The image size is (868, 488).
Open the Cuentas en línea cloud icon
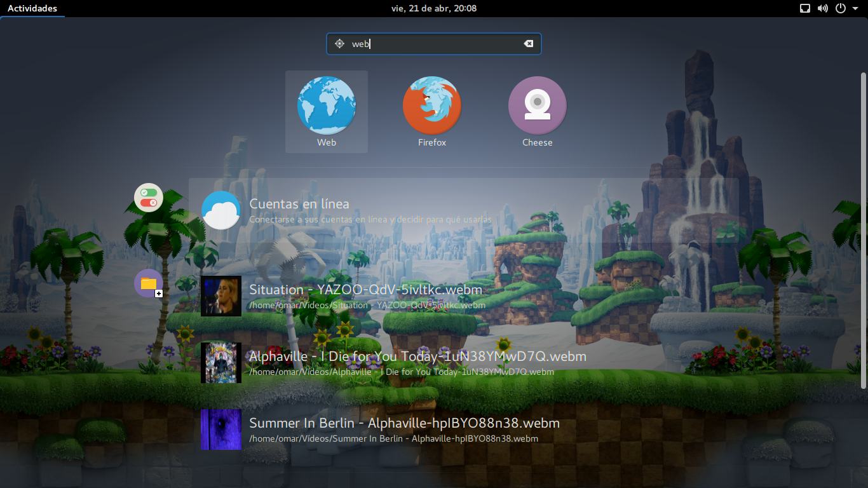[x=221, y=210]
